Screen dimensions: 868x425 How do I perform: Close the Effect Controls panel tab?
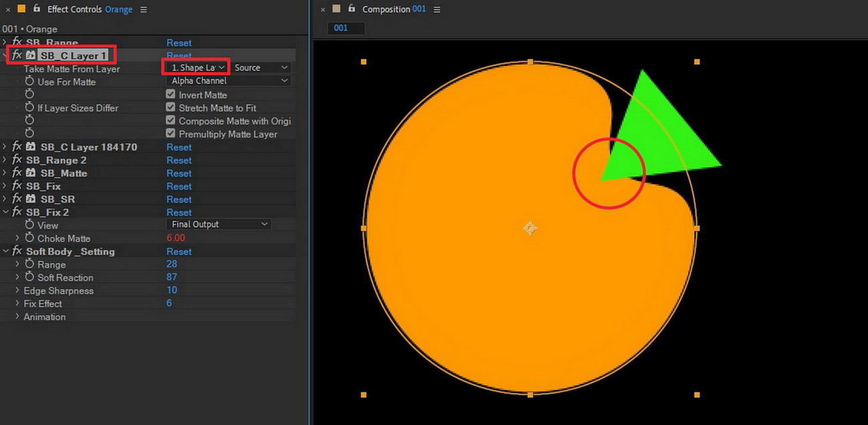click(7, 9)
